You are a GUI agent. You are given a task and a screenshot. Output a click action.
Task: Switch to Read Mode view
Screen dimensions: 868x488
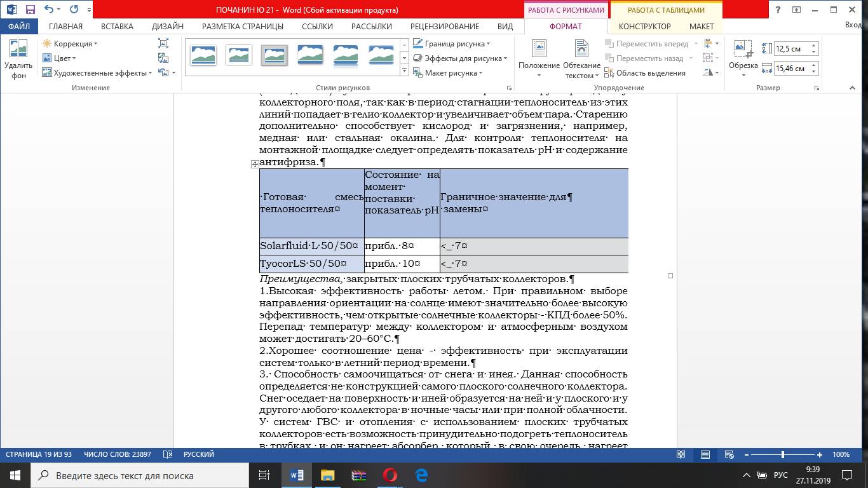(681, 454)
